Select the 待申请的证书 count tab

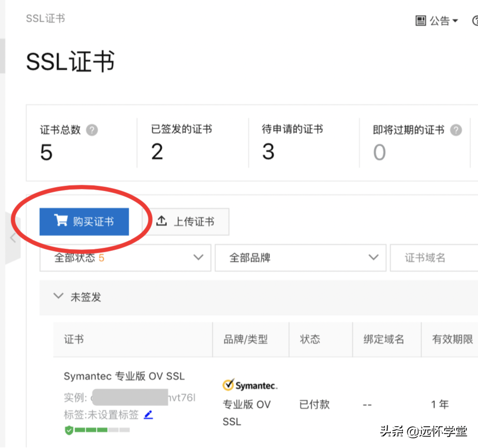[x=292, y=143]
